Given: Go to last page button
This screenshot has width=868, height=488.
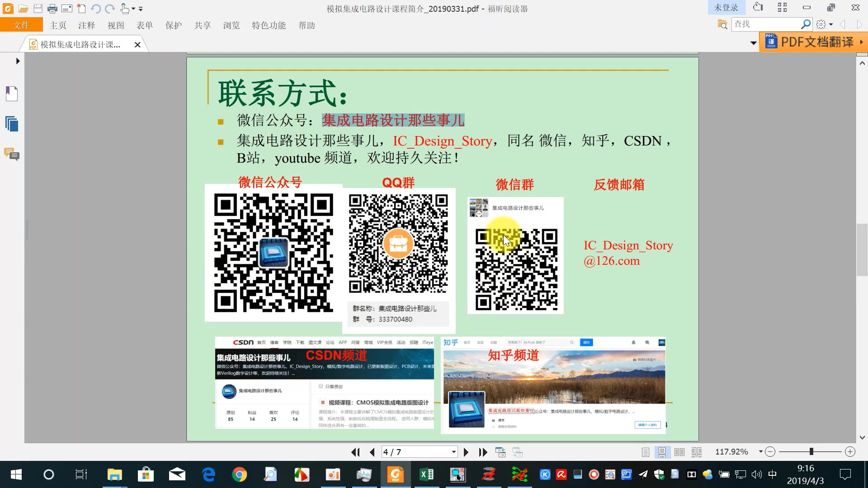Looking at the screenshot, I should (483, 452).
